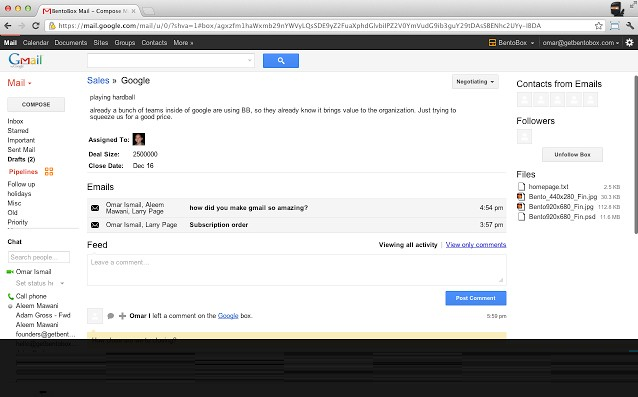
Task: Open the Sent Mail folder
Action: click(21, 150)
